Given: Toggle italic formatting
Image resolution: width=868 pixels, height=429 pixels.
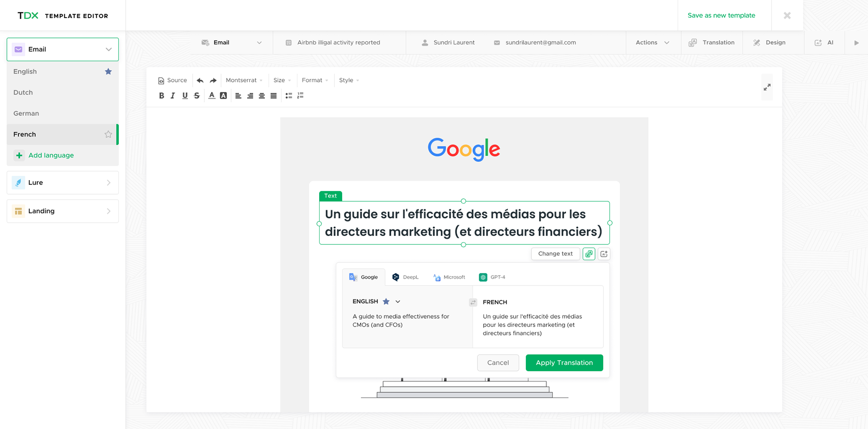Looking at the screenshot, I should 173,95.
